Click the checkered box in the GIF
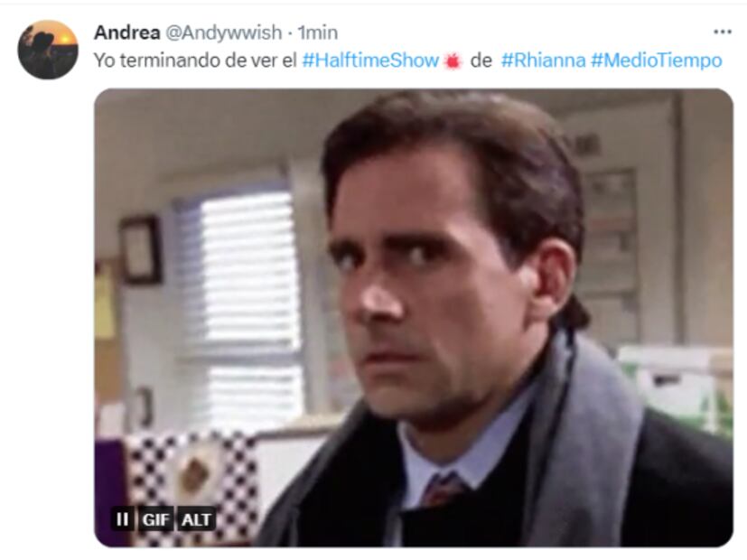 191,481
